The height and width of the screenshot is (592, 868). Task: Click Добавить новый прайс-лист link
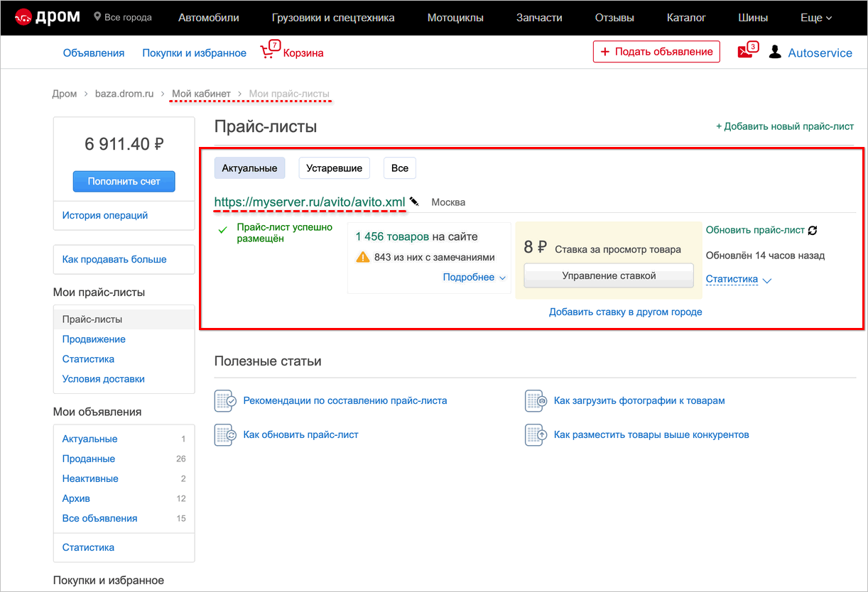click(x=785, y=126)
